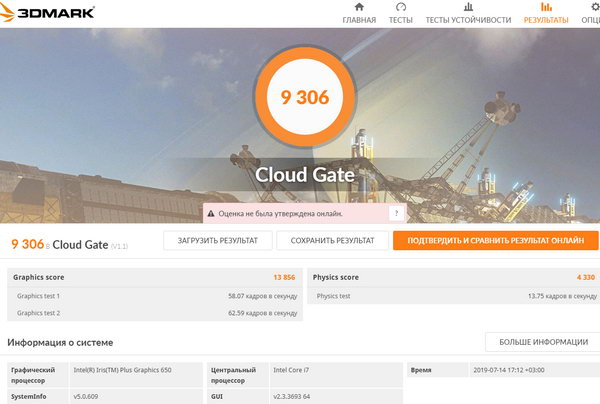Click the '9 306 в Cloud Gate' result heading
600x404 pixels.
tap(69, 244)
